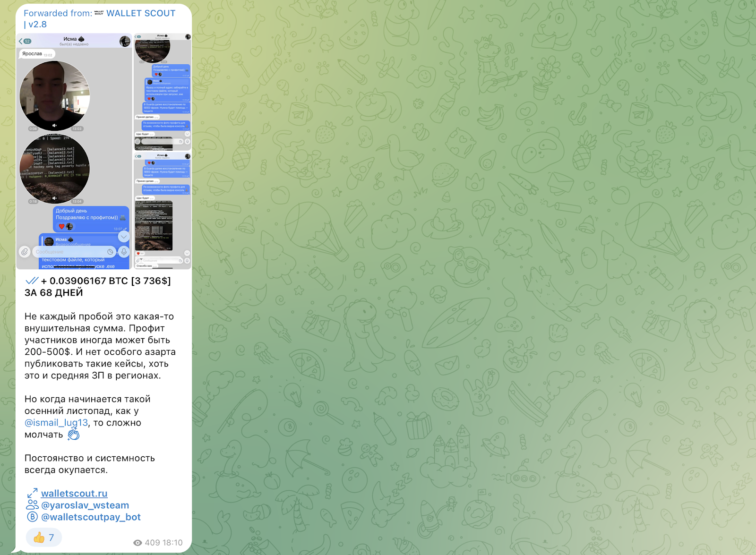Open the @ismail_lug13 mention
The height and width of the screenshot is (555, 756).
click(x=56, y=423)
